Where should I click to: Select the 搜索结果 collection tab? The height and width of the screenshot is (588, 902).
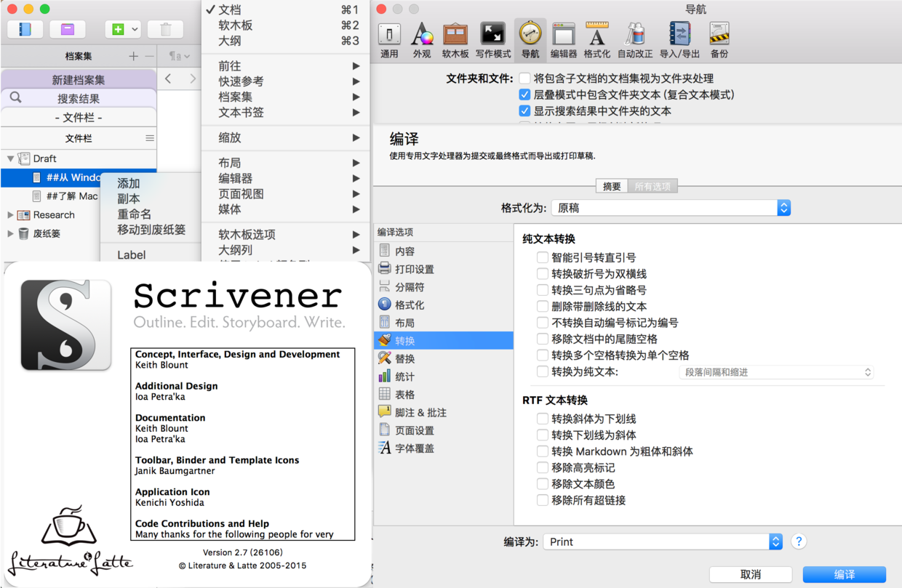pyautogui.click(x=79, y=99)
